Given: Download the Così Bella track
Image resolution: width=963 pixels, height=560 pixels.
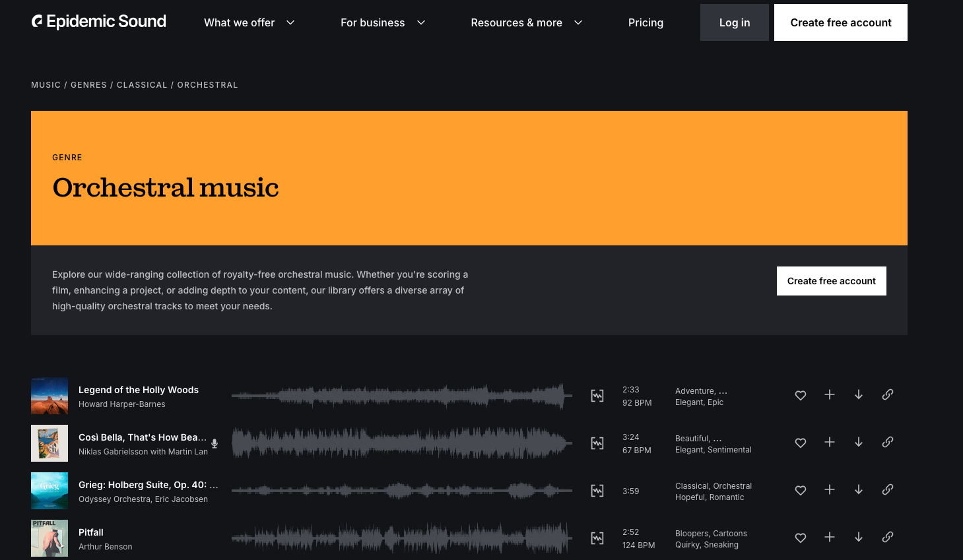Looking at the screenshot, I should click(859, 442).
